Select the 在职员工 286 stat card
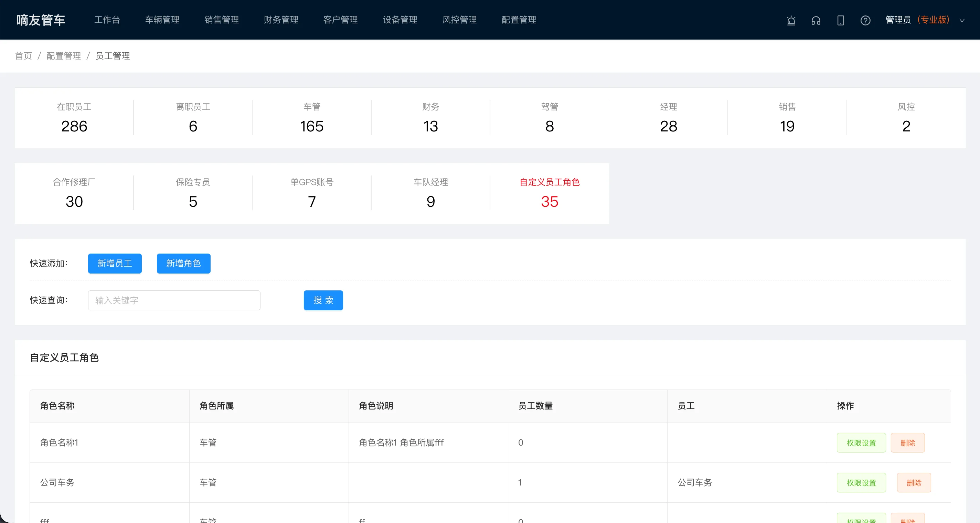This screenshot has width=980, height=523. coord(74,118)
